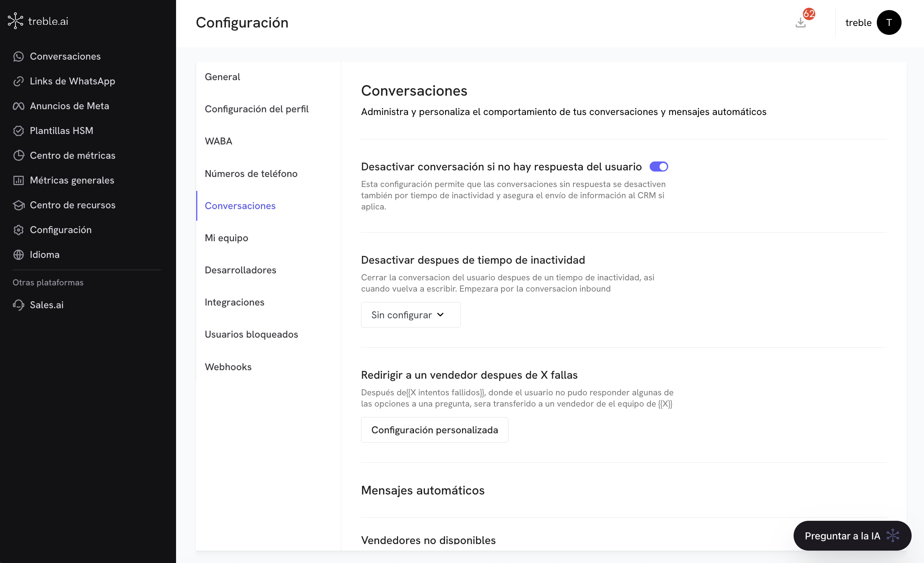Go to Usuarios bloqueados settings section
Screen dimensions: 924x563
[x=251, y=335]
